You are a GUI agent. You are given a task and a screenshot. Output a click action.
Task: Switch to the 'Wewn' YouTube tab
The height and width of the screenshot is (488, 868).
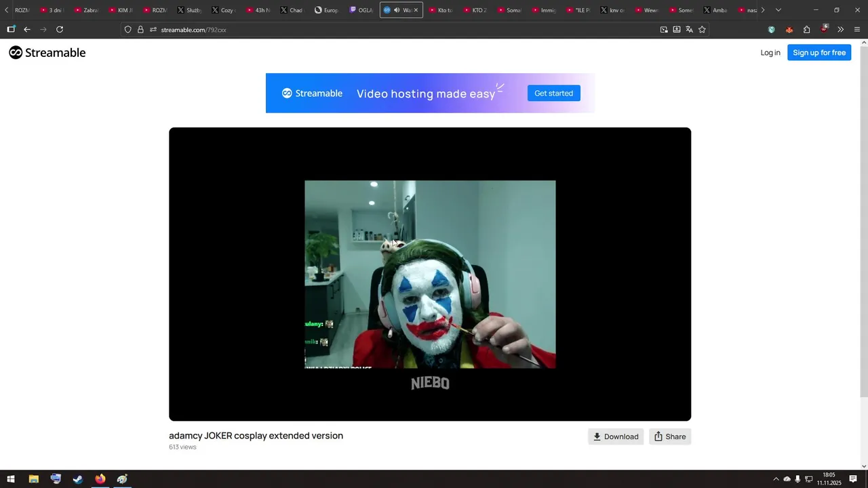tap(648, 10)
